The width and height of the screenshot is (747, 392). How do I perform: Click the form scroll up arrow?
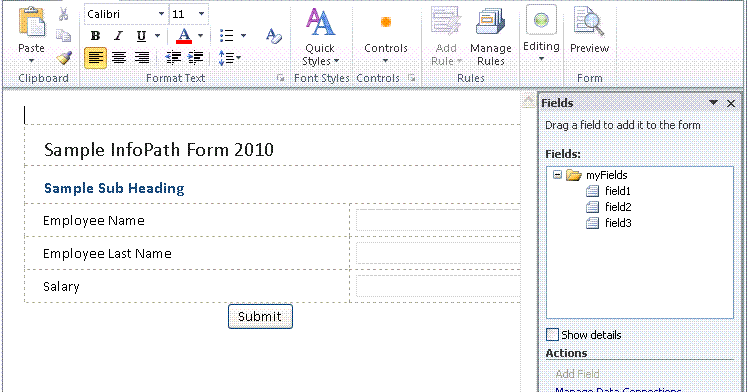[x=528, y=101]
